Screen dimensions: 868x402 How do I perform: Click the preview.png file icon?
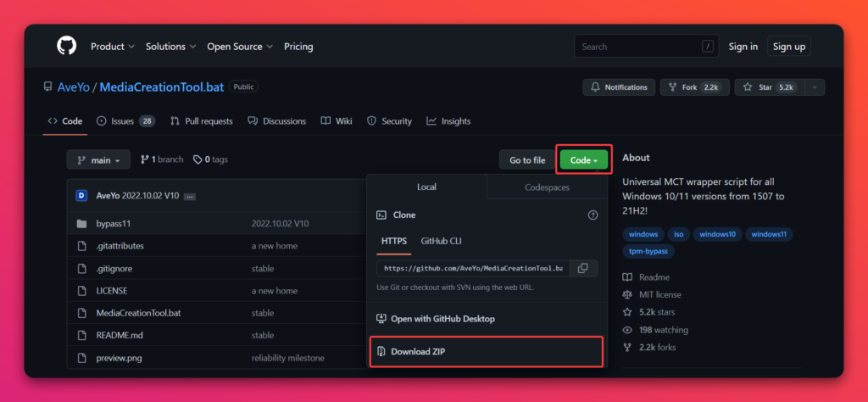(x=82, y=358)
